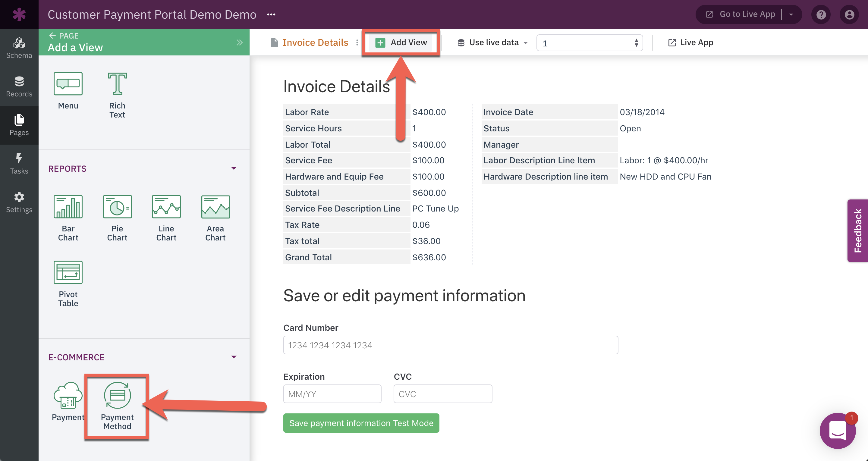This screenshot has width=868, height=461.
Task: Add the Payment Method view
Action: (x=117, y=396)
